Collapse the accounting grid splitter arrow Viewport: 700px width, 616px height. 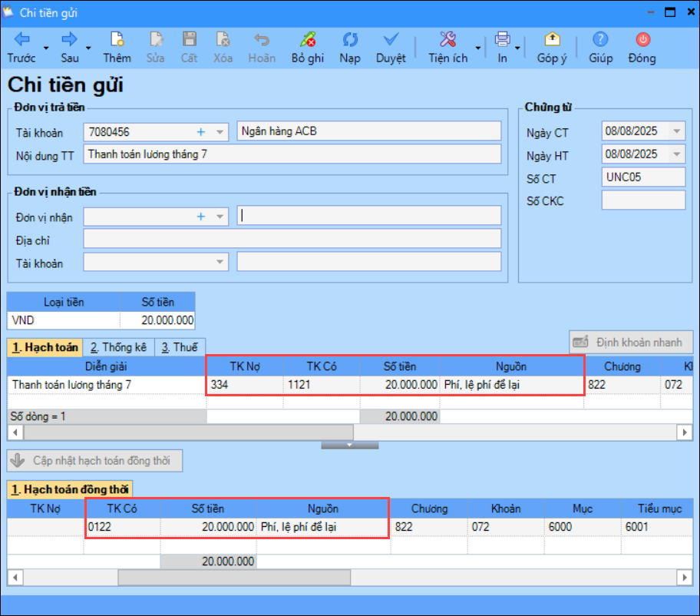[349, 445]
